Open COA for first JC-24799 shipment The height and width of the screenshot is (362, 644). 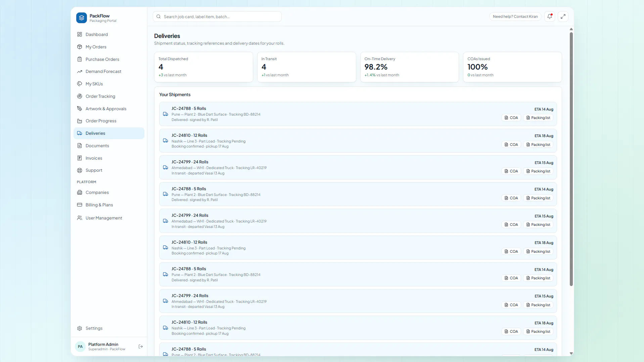tap(511, 171)
